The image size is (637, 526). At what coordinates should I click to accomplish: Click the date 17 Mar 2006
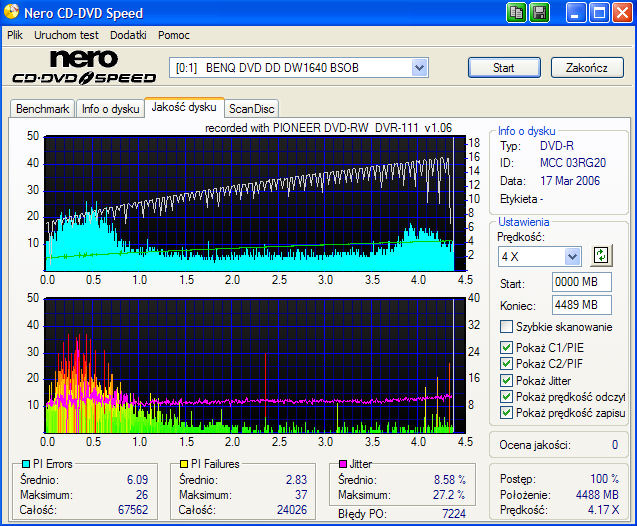(570, 181)
